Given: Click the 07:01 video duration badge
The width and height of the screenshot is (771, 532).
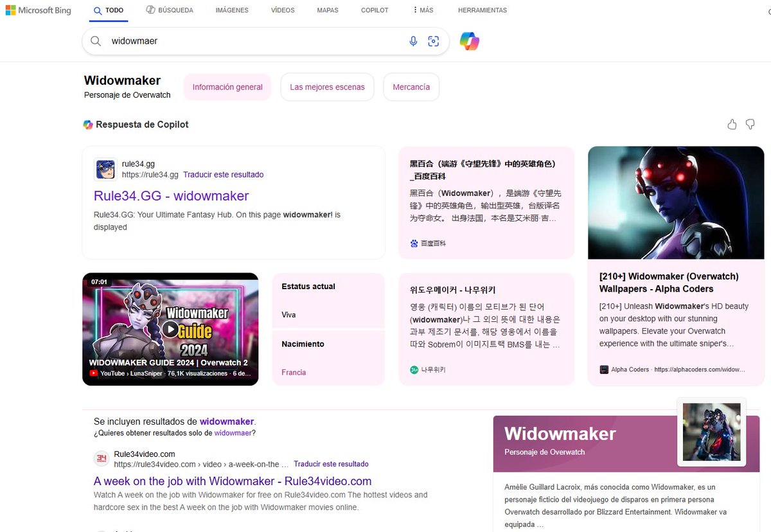Looking at the screenshot, I should [x=99, y=281].
